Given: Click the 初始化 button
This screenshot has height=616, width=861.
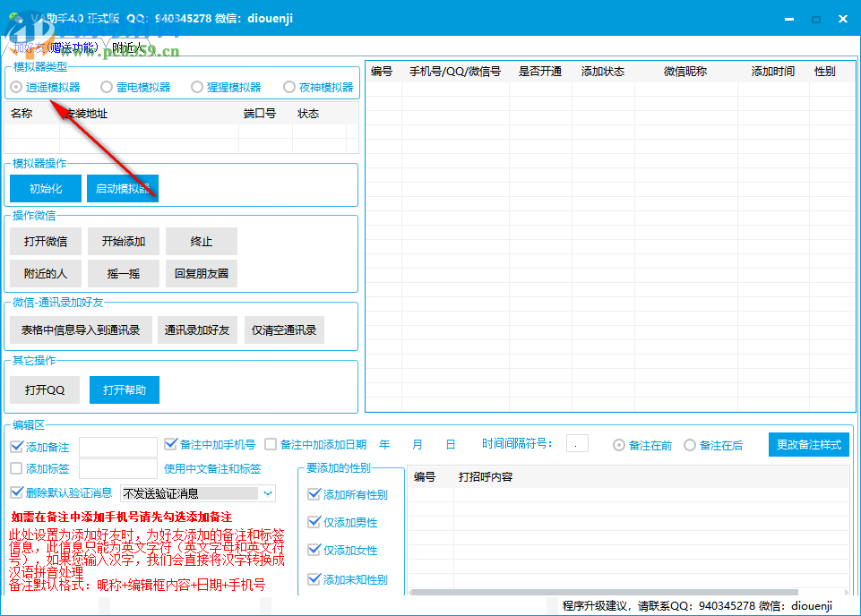Looking at the screenshot, I should click(45, 188).
